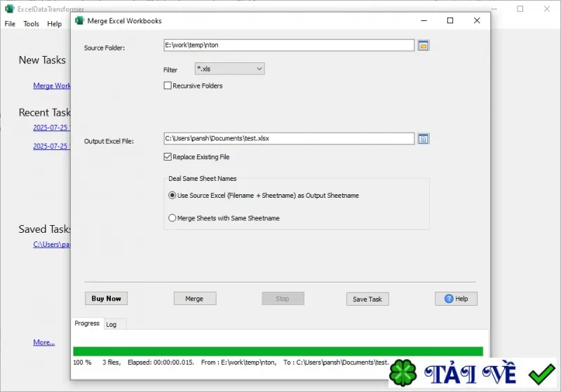Close the Merge Excel Workbooks dialog
The image size is (561, 392).
(x=477, y=20)
